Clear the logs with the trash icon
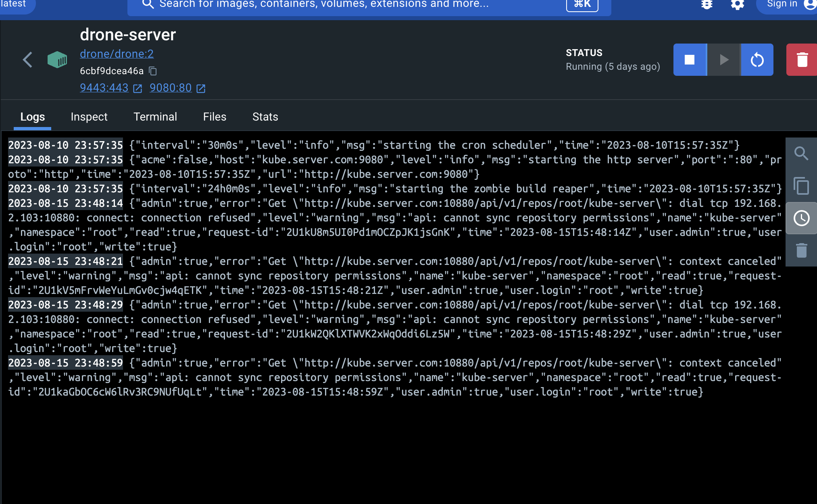The height and width of the screenshot is (504, 817). pyautogui.click(x=801, y=250)
